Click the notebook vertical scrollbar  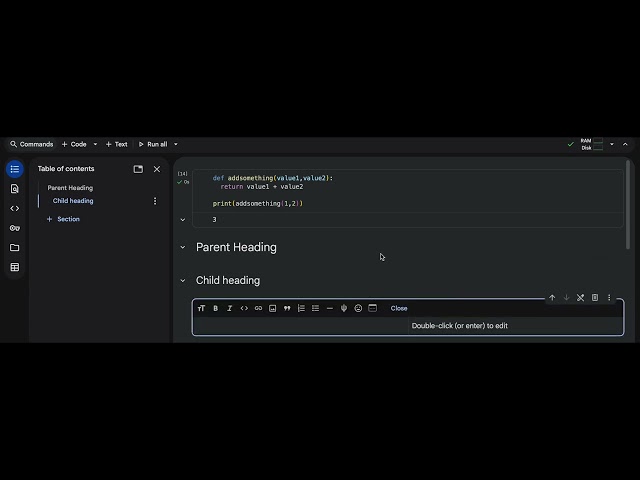pyautogui.click(x=628, y=204)
